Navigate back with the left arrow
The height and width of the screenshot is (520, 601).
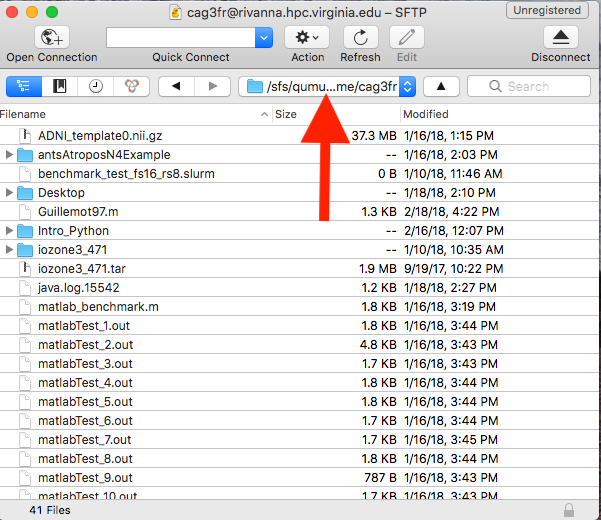[x=177, y=87]
